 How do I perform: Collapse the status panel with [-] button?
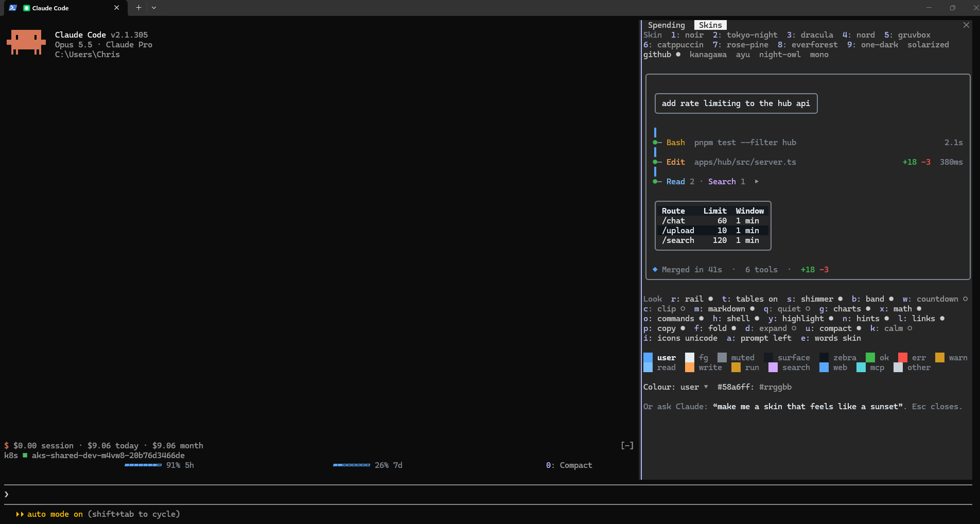point(627,445)
